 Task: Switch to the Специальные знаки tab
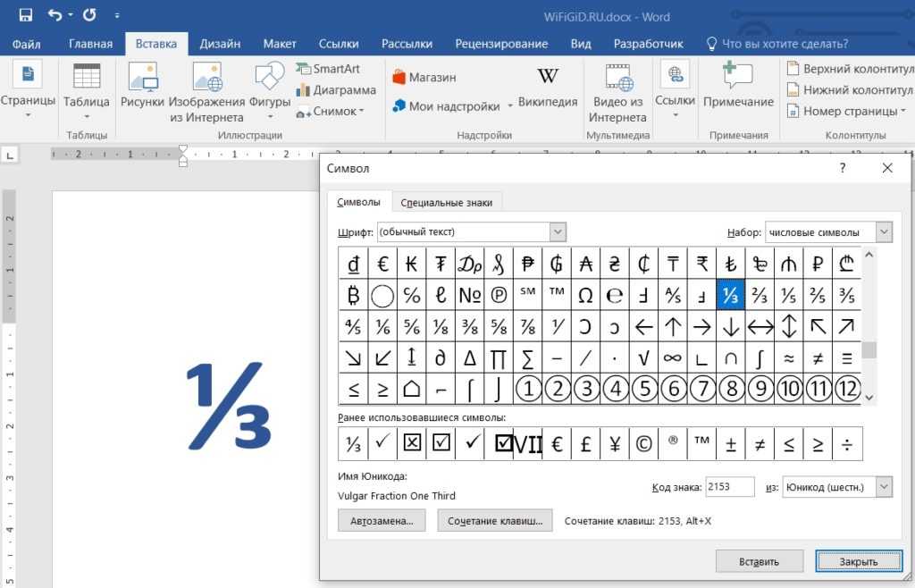(x=446, y=203)
